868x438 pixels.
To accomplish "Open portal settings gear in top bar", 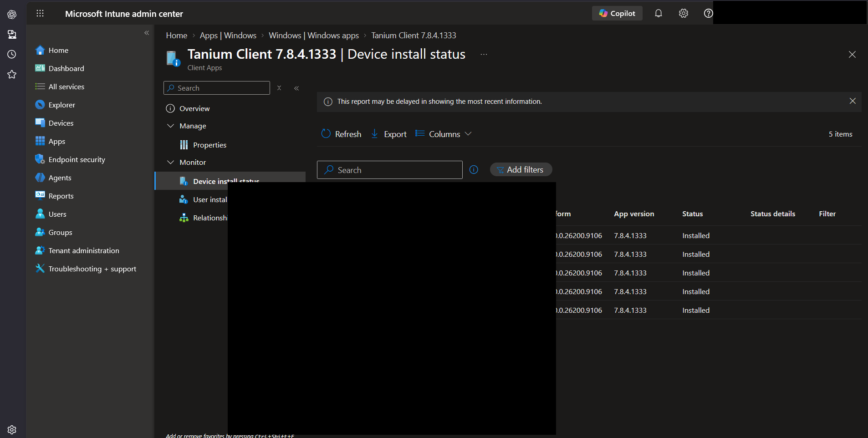I will (684, 13).
